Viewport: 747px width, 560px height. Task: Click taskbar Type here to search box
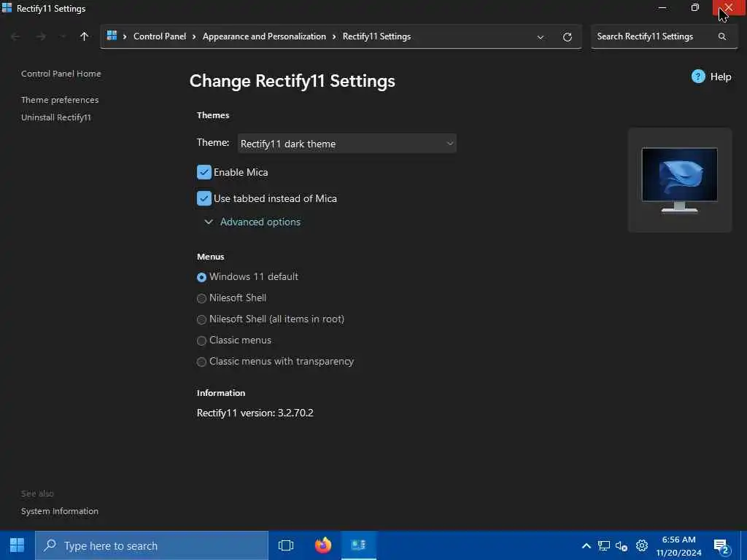click(x=152, y=545)
